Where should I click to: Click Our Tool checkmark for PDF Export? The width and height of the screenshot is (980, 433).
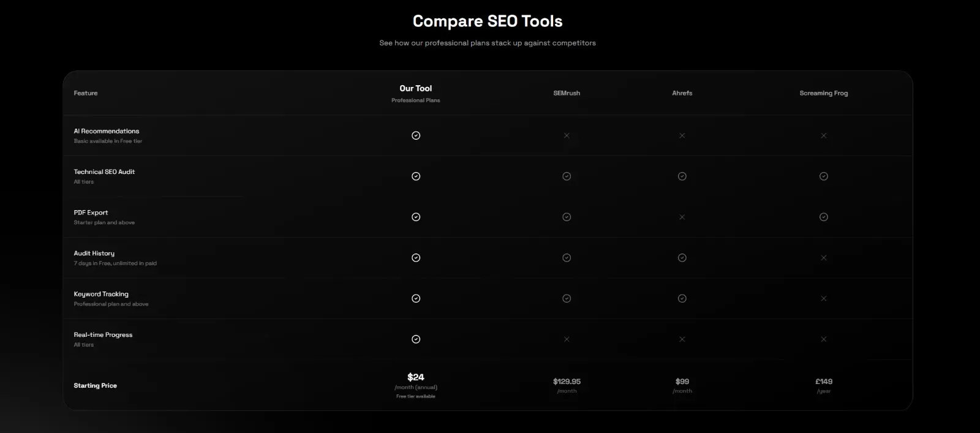[x=416, y=217]
